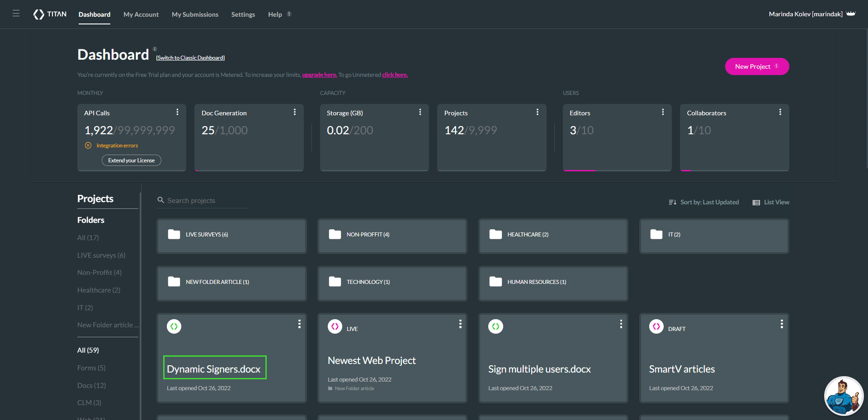Viewport: 868px width, 420px height.
Task: Click the sort order icon beside Sort by
Action: [x=673, y=202]
